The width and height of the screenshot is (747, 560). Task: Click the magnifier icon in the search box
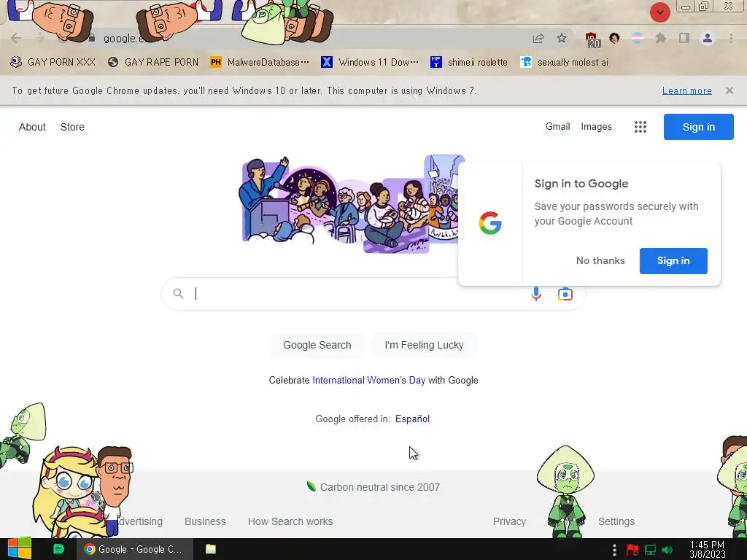(x=178, y=293)
